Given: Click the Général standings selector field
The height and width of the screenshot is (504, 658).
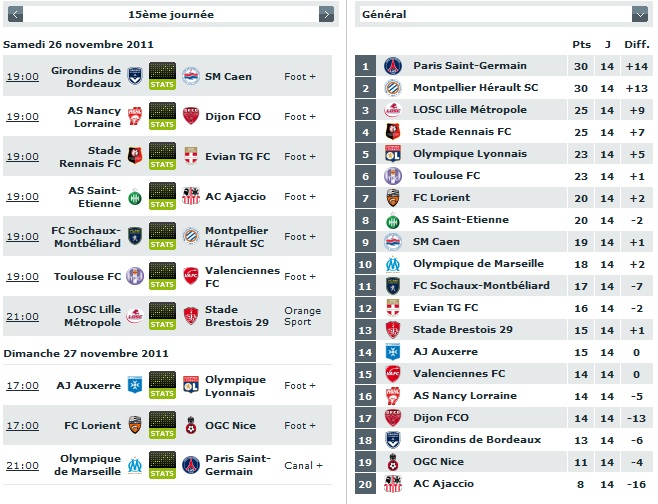Looking at the screenshot, I should click(504, 15).
